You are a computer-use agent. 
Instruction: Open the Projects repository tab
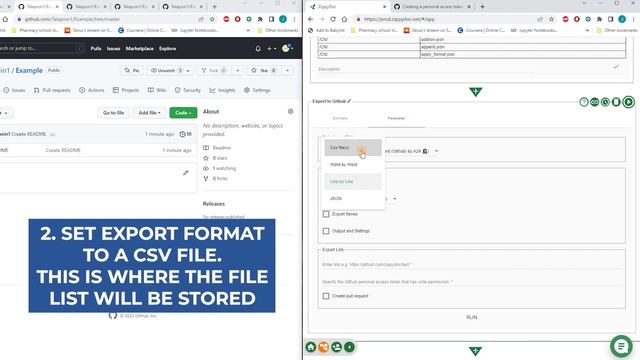coord(126,90)
